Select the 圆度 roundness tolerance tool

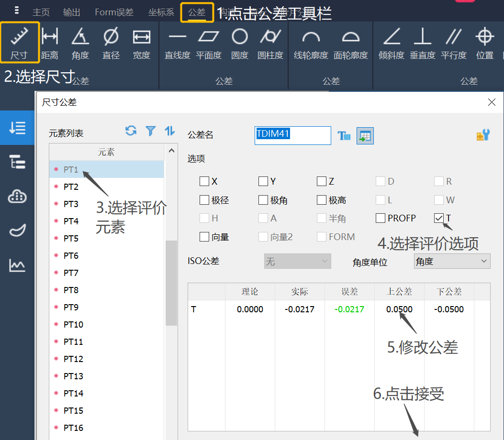(239, 43)
